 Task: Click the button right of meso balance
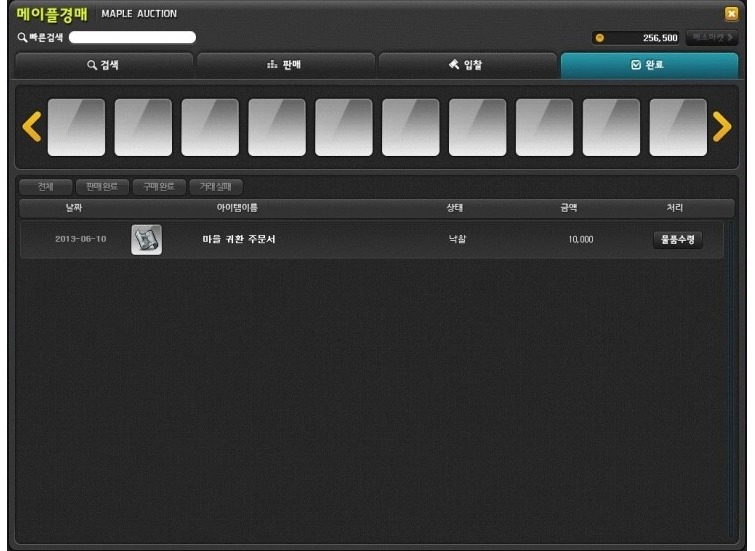[712, 38]
